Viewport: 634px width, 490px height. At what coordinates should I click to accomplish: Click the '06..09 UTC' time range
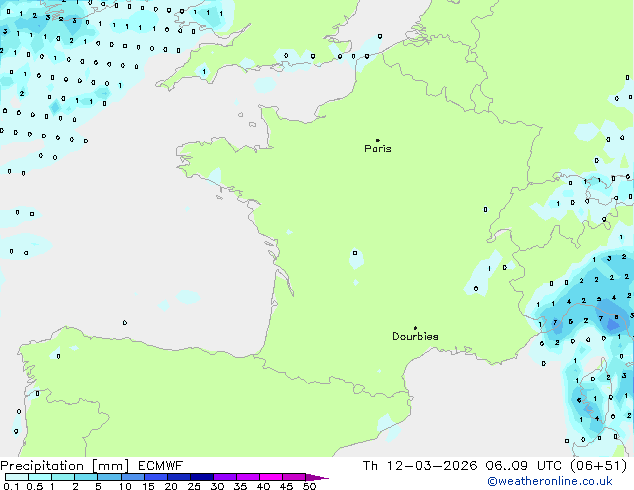[x=524, y=466]
